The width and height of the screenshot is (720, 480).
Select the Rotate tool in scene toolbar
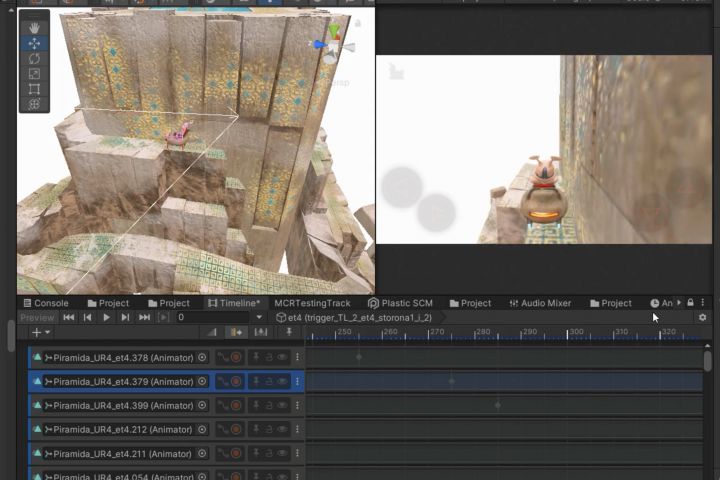[x=34, y=59]
